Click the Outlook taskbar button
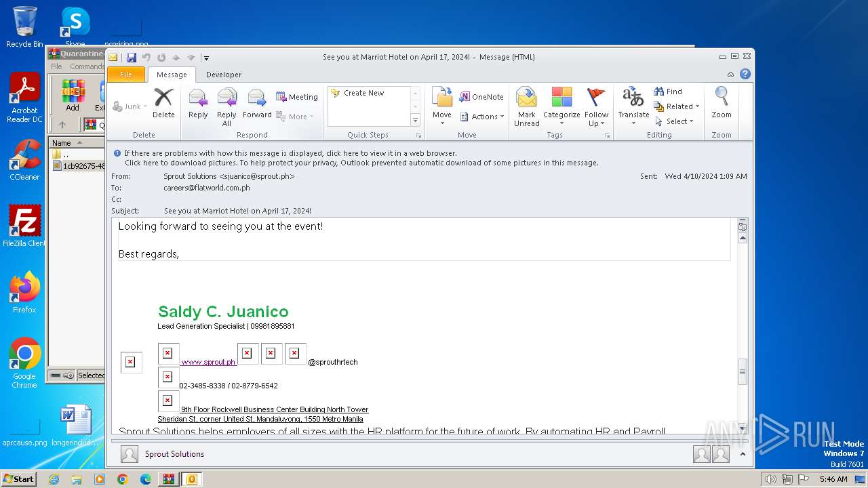868x488 pixels. [x=191, y=479]
